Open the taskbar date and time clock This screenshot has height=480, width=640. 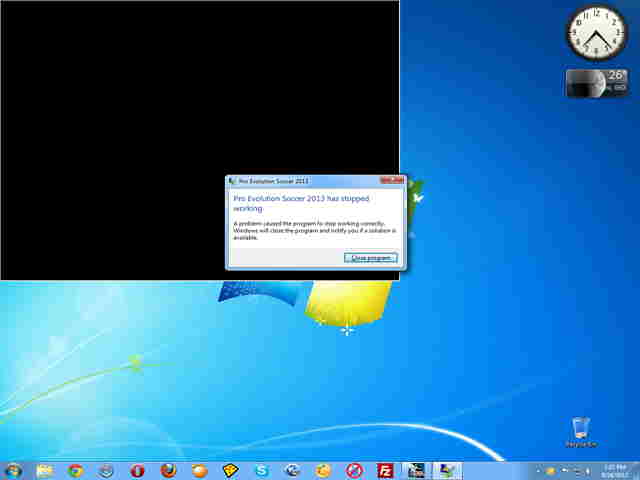pyautogui.click(x=616, y=471)
